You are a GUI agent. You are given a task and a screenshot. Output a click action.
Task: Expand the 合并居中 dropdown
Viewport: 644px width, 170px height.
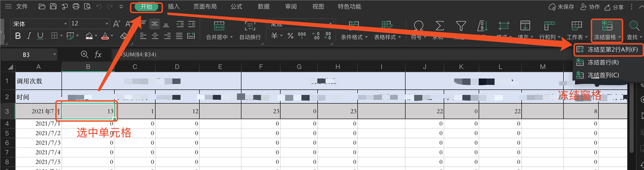coord(231,37)
